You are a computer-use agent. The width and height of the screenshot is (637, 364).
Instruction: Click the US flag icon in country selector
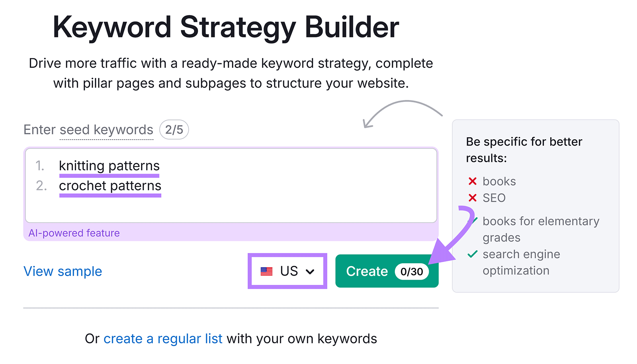point(266,271)
